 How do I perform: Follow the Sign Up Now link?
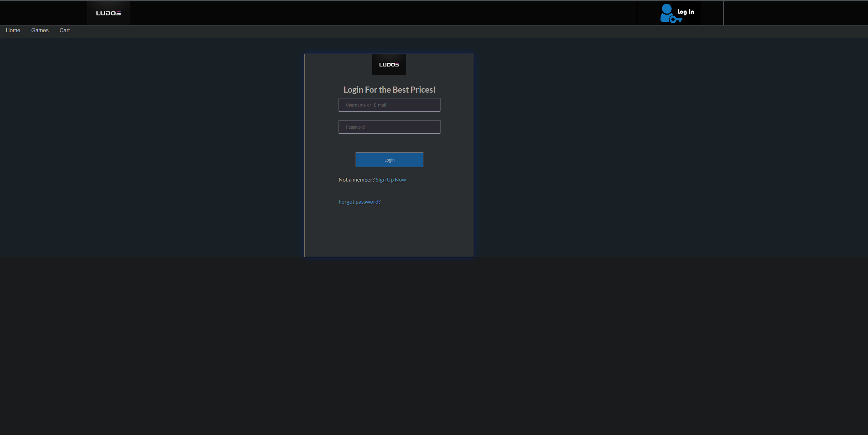391,179
